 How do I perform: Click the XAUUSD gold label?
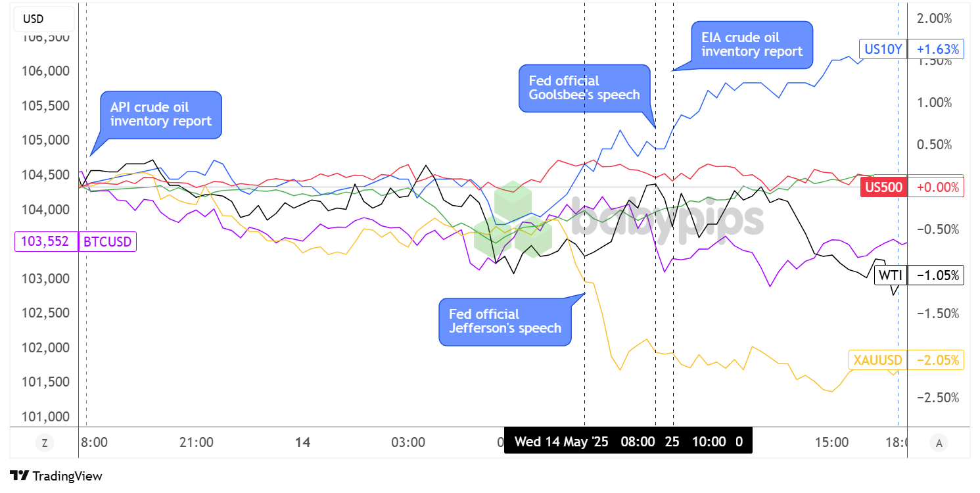pyautogui.click(x=877, y=360)
